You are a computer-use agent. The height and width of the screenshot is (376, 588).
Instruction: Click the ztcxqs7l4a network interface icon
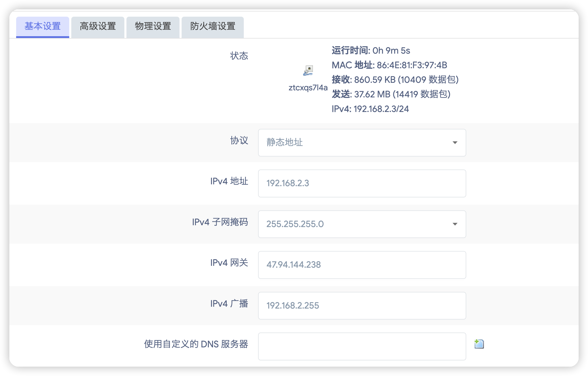click(x=308, y=71)
